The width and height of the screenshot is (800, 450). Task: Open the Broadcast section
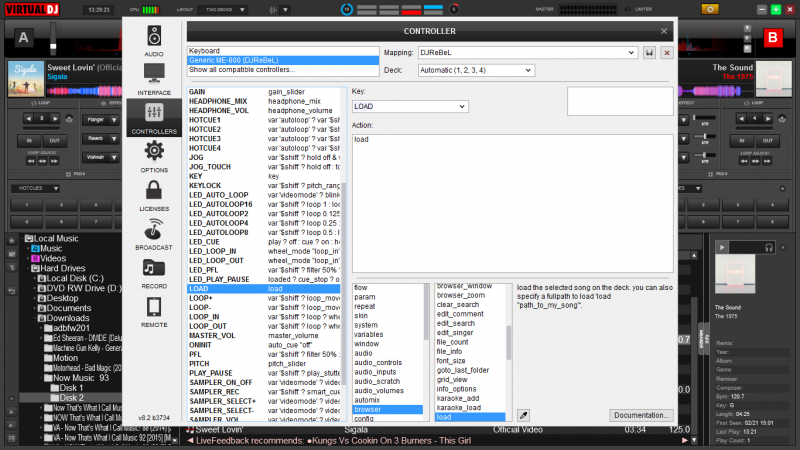[x=154, y=235]
